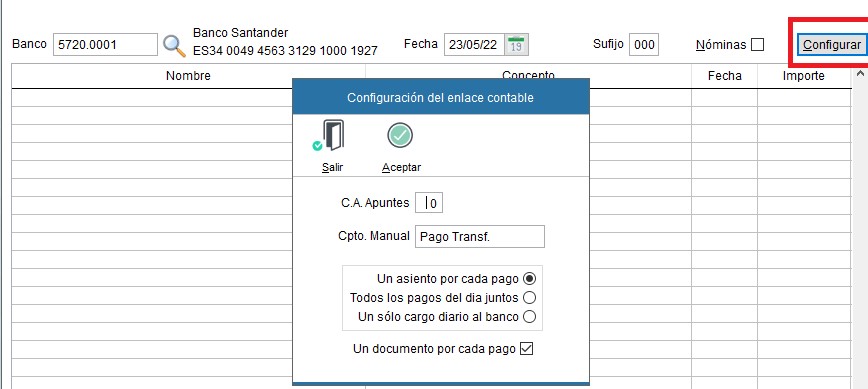Click the Nombre column header
Screen dimensions: 868x389
188,76
